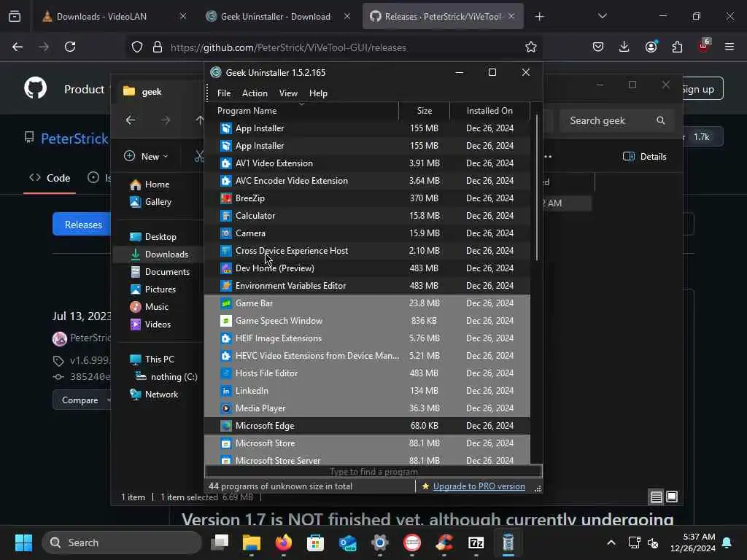Screen dimensions: 747x560
Task: Select the Dev Home (Preview) icon
Action: tap(226, 268)
